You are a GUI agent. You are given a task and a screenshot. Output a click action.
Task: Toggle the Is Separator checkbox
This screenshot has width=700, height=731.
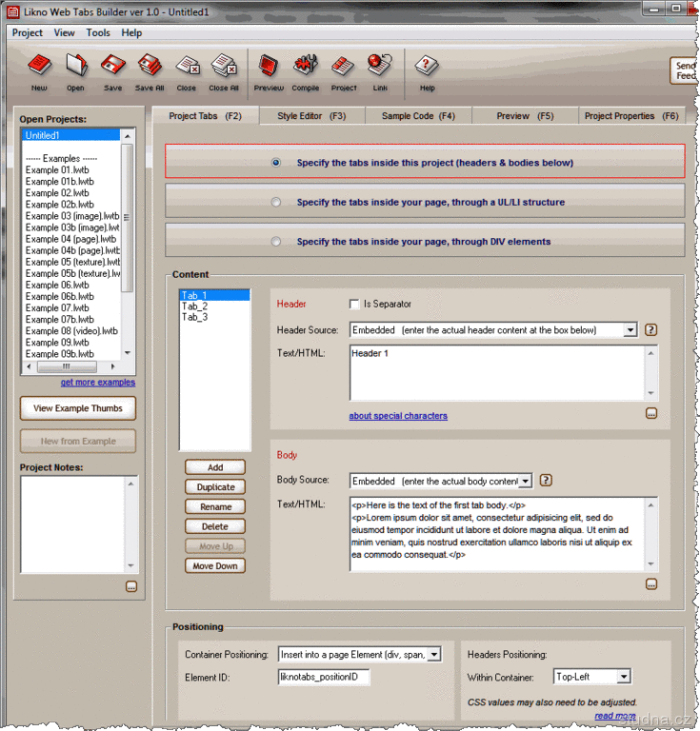click(354, 304)
